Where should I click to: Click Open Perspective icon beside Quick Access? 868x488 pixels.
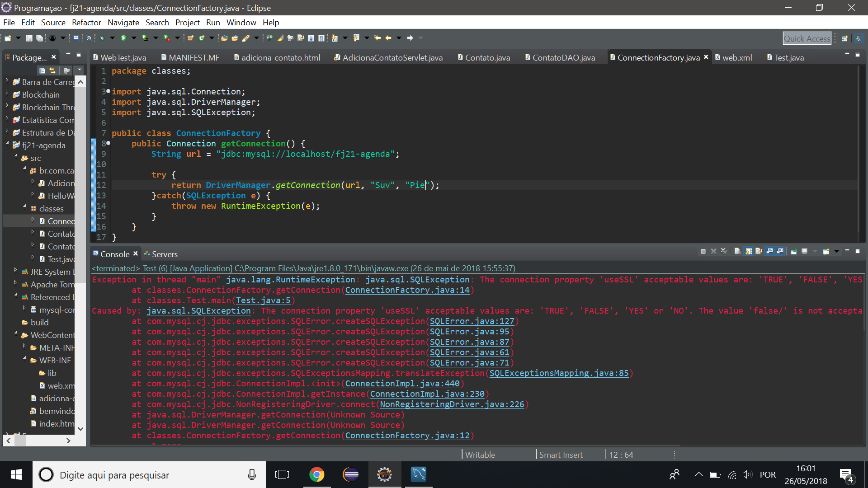tap(844, 38)
